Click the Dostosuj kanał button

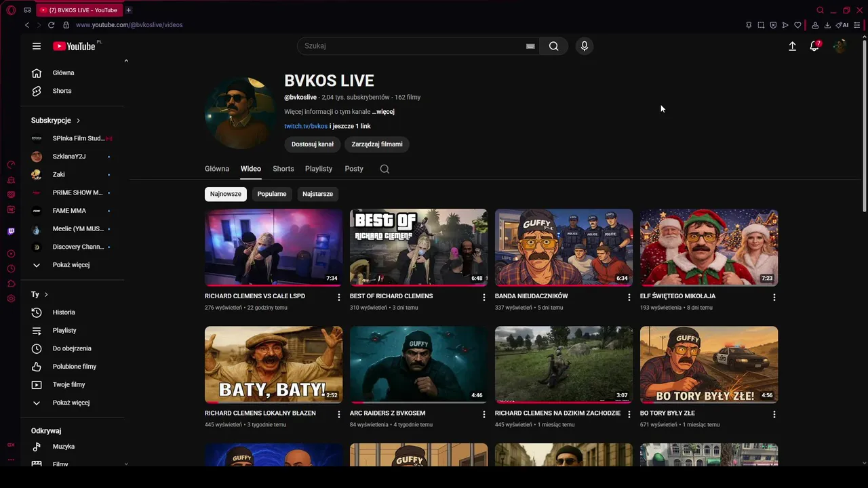click(313, 144)
